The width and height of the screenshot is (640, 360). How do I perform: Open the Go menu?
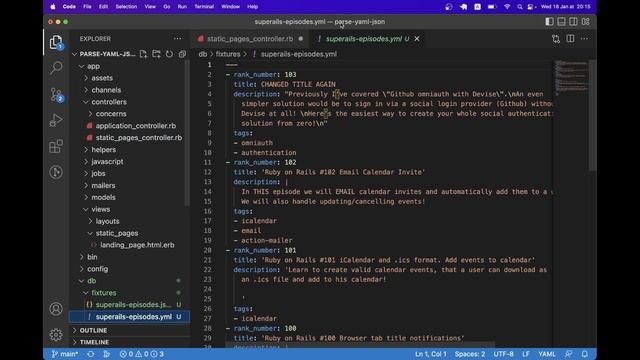[x=167, y=7]
